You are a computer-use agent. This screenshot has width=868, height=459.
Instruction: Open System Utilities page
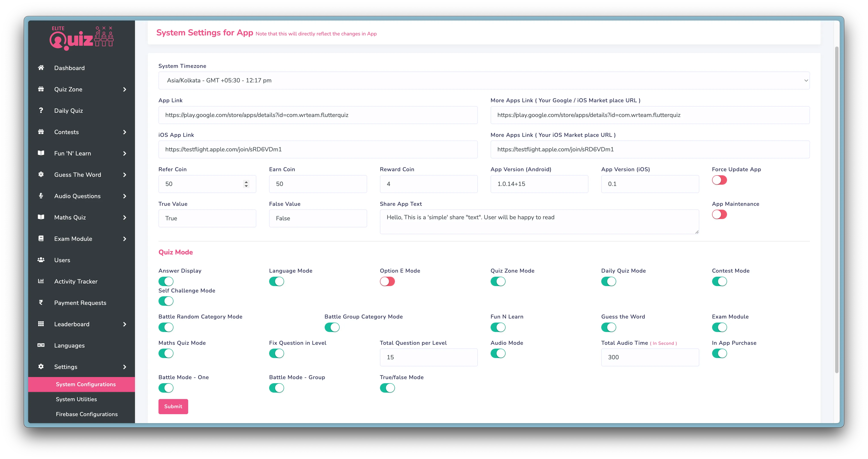(x=76, y=399)
